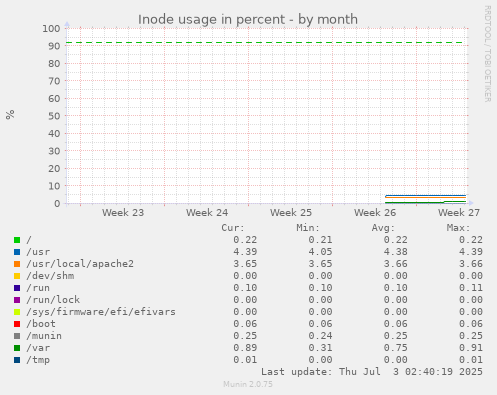Click the blue swatch for /usr

pos(17,252)
